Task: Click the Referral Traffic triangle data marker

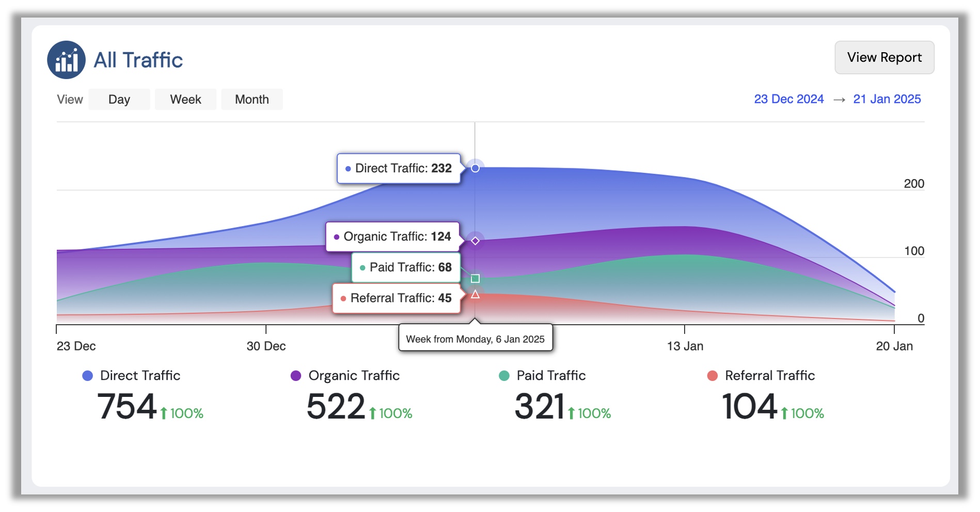Action: click(x=475, y=295)
